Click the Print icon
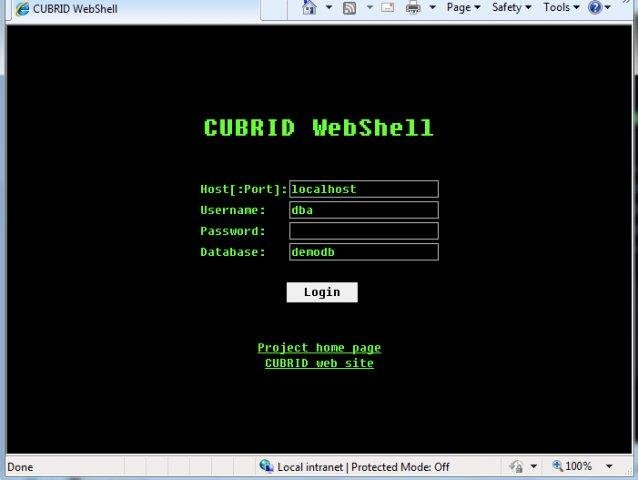638x480 pixels. tap(413, 8)
